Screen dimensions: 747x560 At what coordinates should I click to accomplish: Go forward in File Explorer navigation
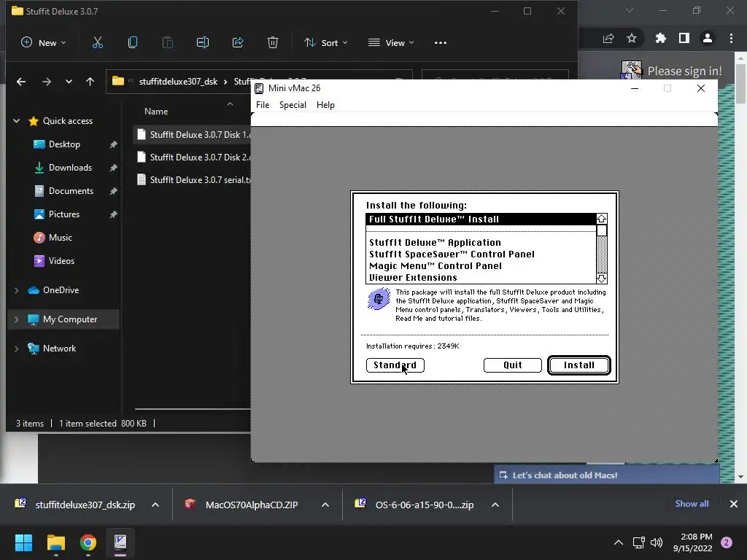46,82
